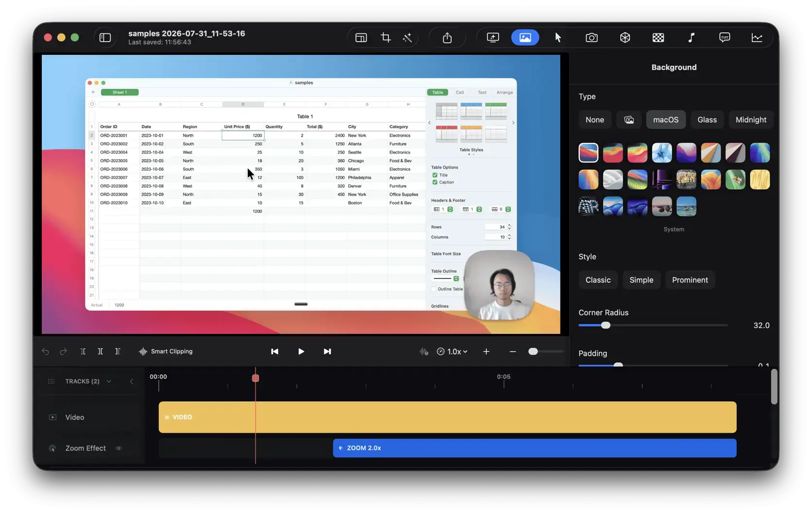Choose Classic style

(x=598, y=280)
